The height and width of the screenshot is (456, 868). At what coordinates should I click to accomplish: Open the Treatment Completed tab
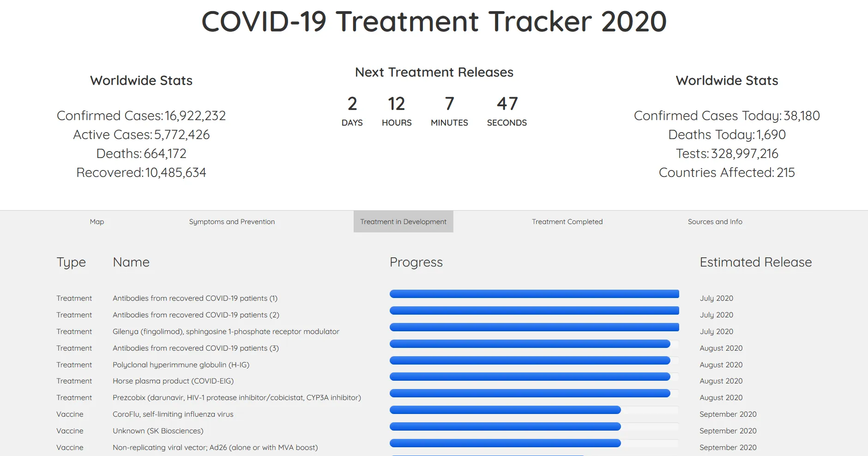click(567, 221)
